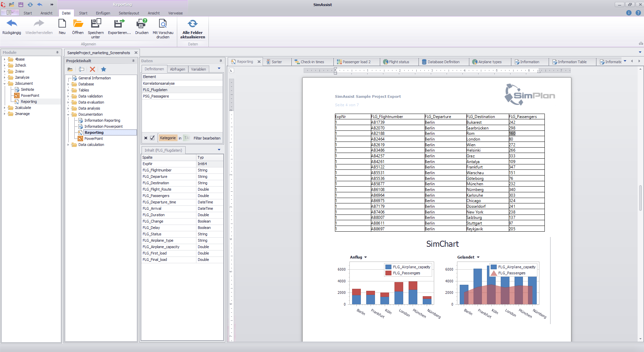Click the blue favorite star icon

click(104, 69)
